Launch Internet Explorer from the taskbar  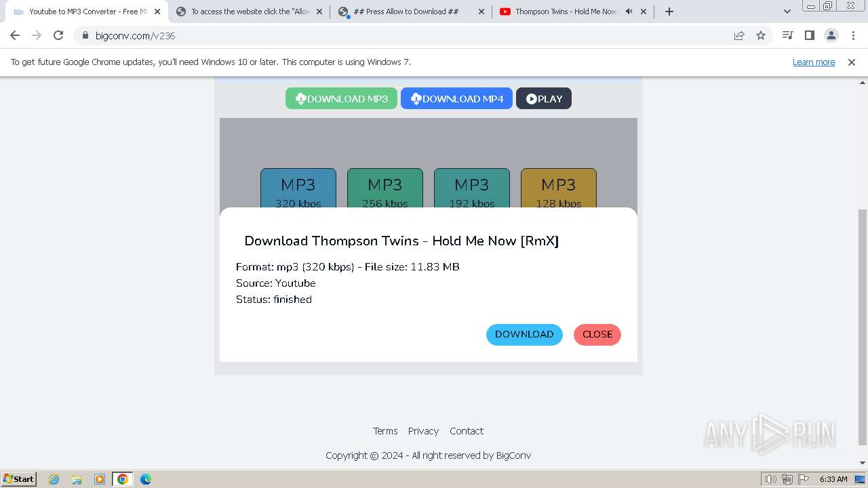pyautogui.click(x=54, y=479)
